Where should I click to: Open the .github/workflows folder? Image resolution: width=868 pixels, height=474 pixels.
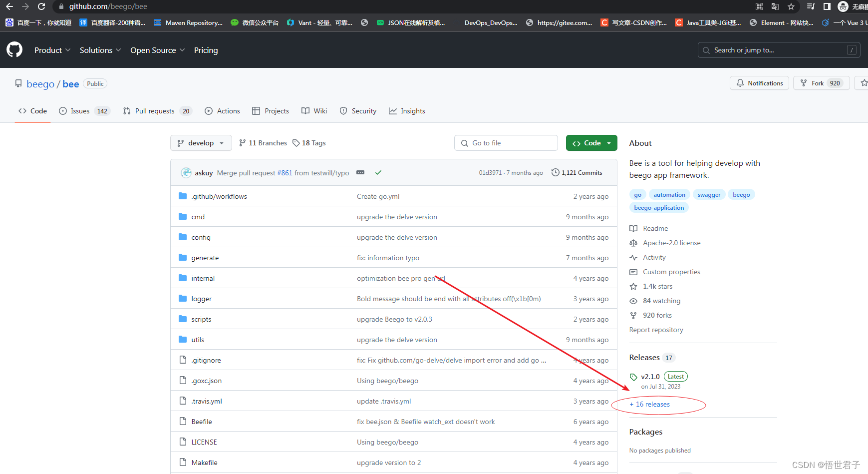coord(219,196)
